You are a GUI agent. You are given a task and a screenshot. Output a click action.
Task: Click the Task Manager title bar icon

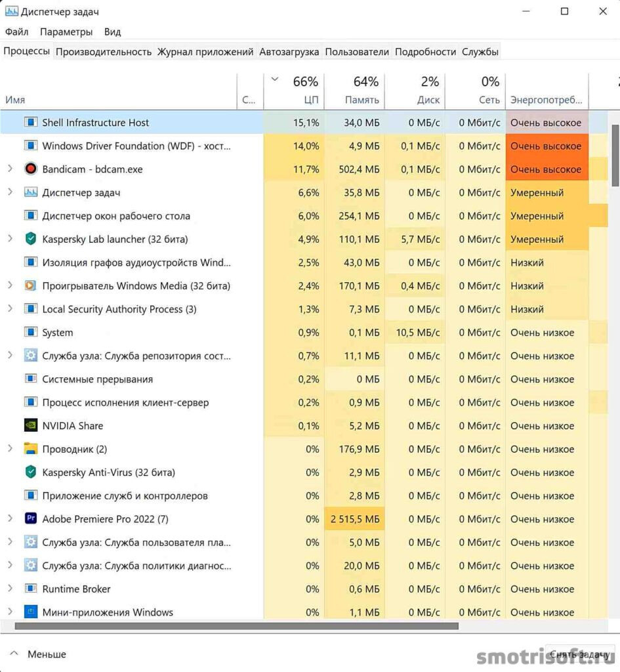[11, 11]
